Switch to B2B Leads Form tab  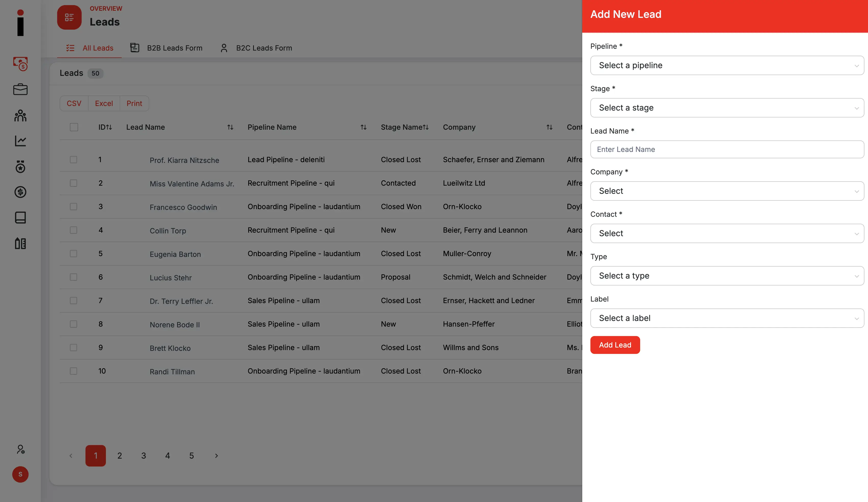166,48
